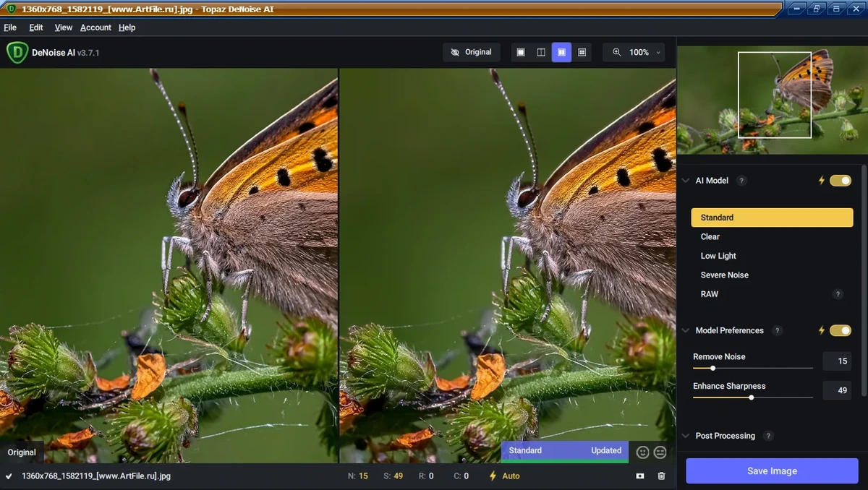Click the R: 0 status value
This screenshot has height=490, width=868.
(x=426, y=476)
